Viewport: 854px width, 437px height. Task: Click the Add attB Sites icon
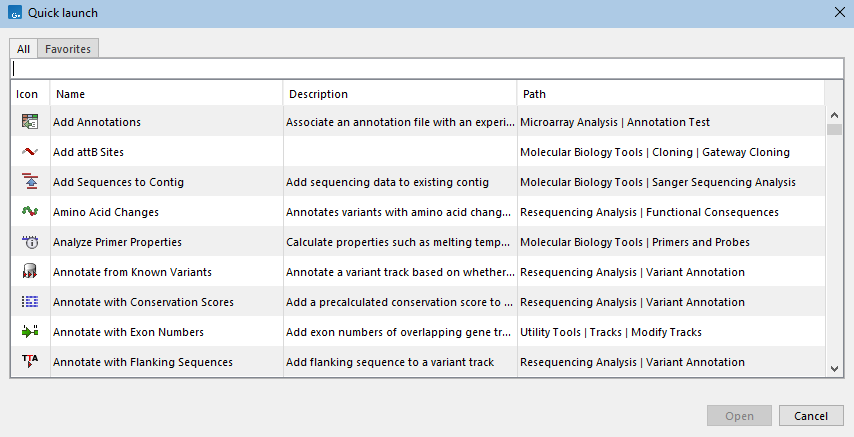pos(29,152)
